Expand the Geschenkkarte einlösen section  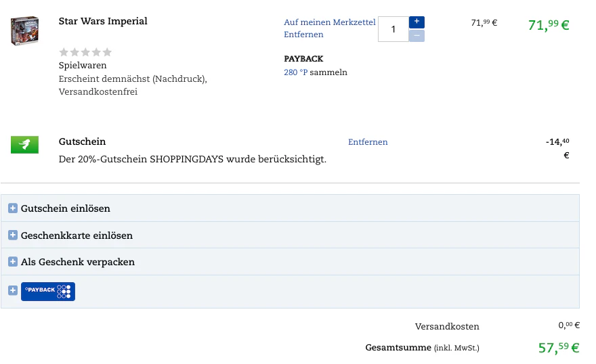(290, 235)
